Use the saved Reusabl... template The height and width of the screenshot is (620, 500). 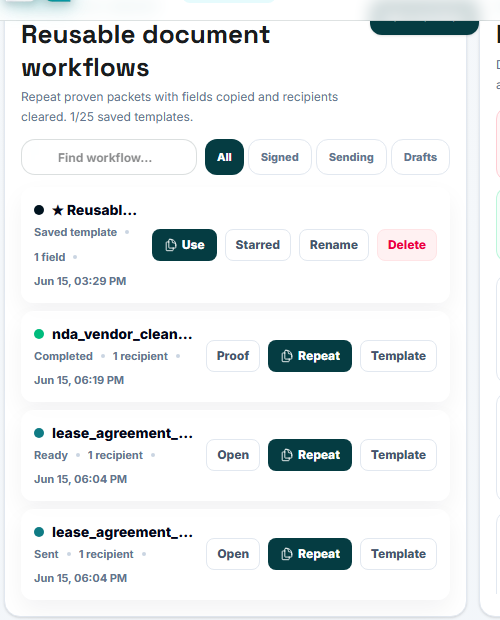(184, 245)
